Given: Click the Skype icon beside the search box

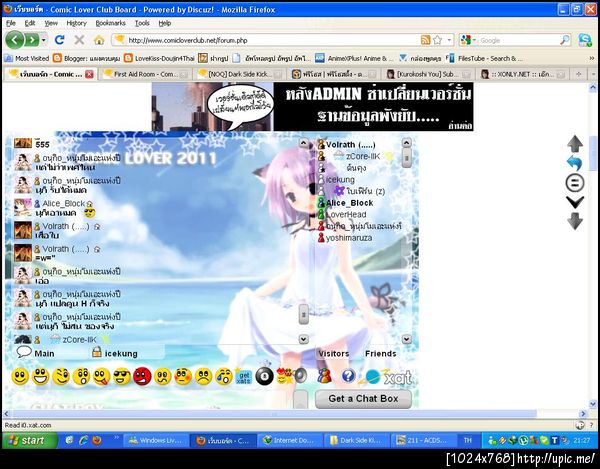Looking at the screenshot, I should click(x=585, y=40).
